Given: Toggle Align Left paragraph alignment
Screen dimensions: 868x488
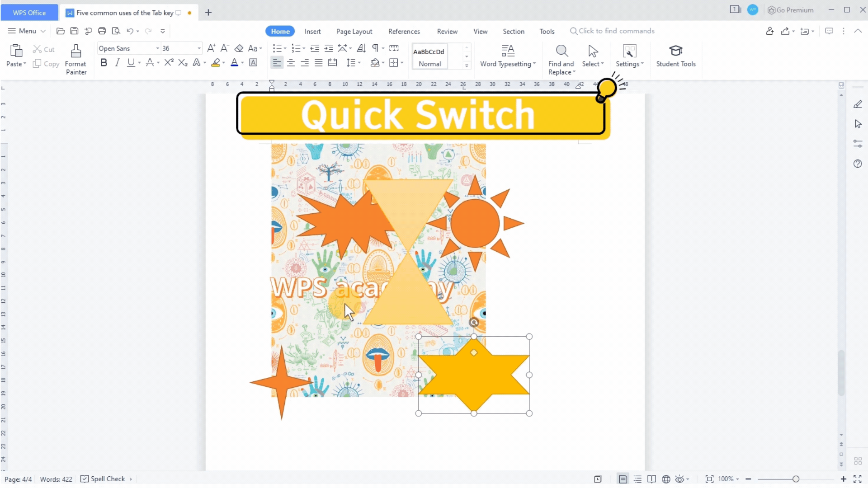Looking at the screenshot, I should 277,63.
